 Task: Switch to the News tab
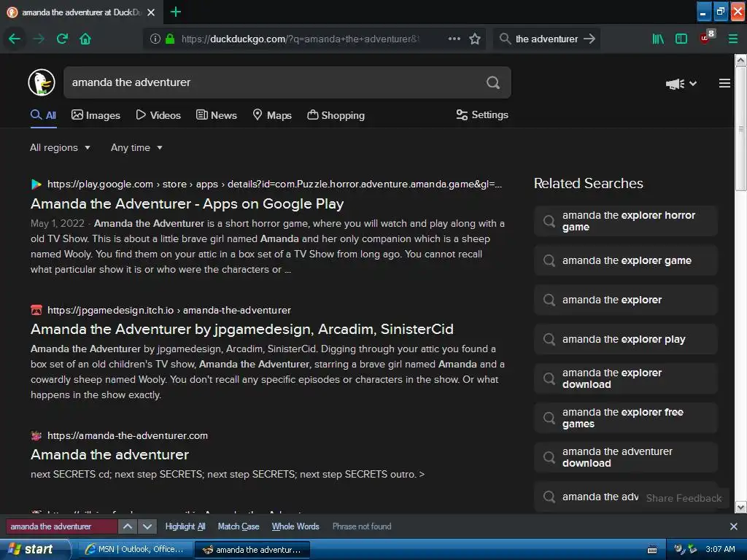pyautogui.click(x=216, y=115)
